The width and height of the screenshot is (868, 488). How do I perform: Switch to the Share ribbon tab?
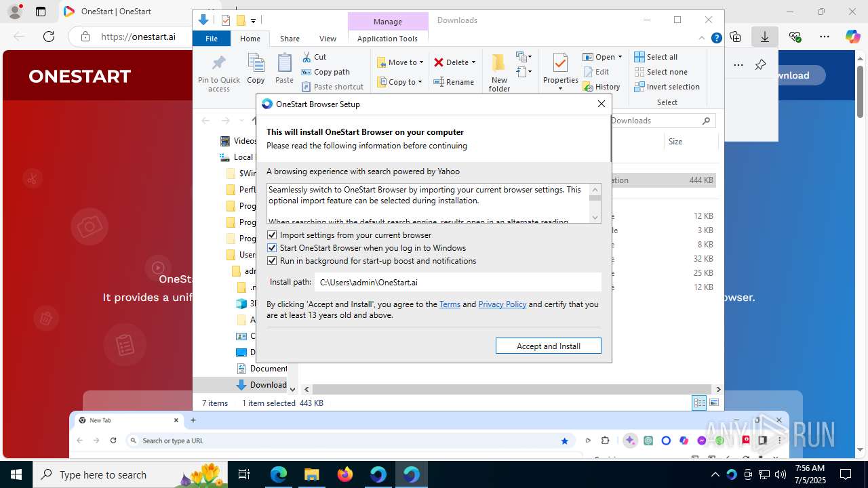[290, 39]
